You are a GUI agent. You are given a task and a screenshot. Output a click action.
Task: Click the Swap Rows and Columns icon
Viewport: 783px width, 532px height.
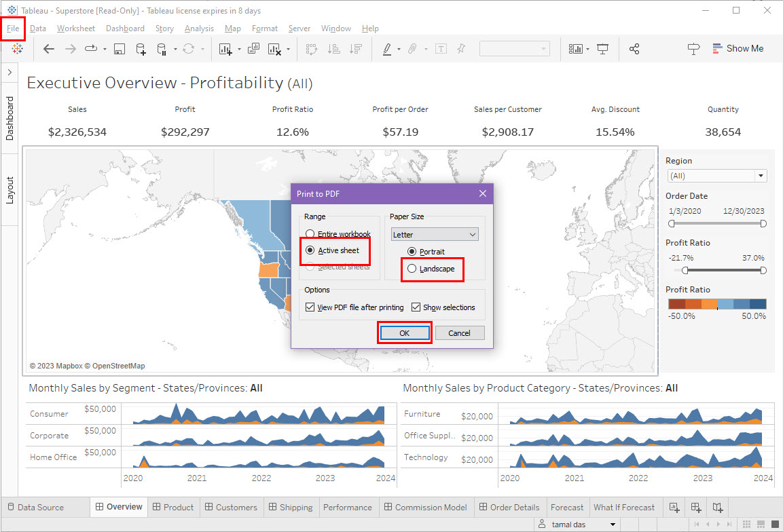pyautogui.click(x=312, y=48)
